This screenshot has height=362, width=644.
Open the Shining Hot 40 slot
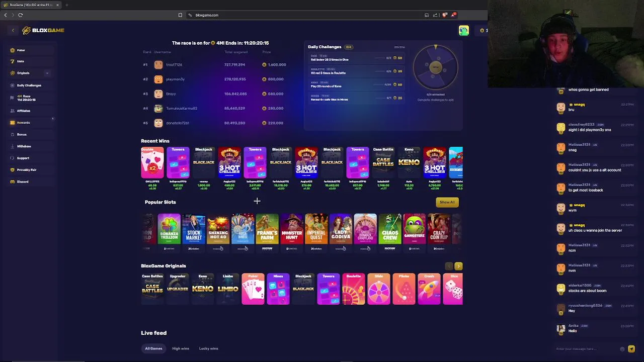point(218,232)
